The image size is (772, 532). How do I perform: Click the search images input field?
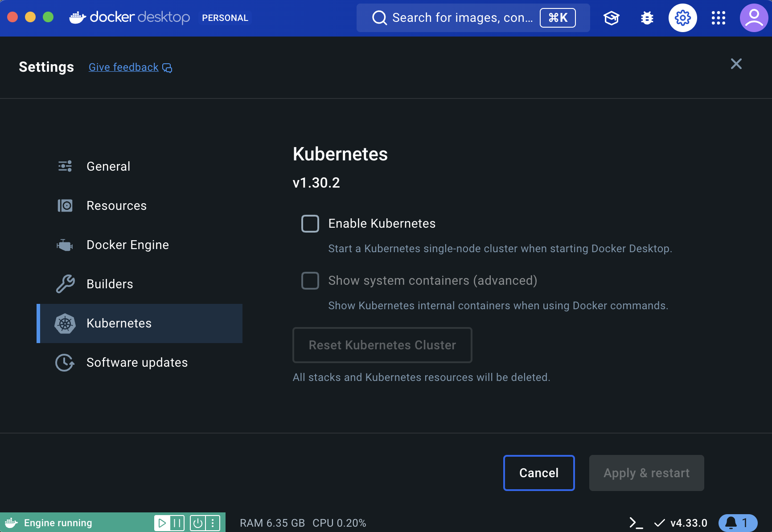point(473,18)
